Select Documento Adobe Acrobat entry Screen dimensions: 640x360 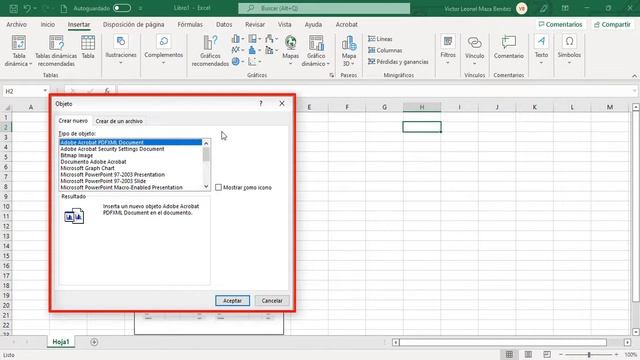click(x=93, y=162)
